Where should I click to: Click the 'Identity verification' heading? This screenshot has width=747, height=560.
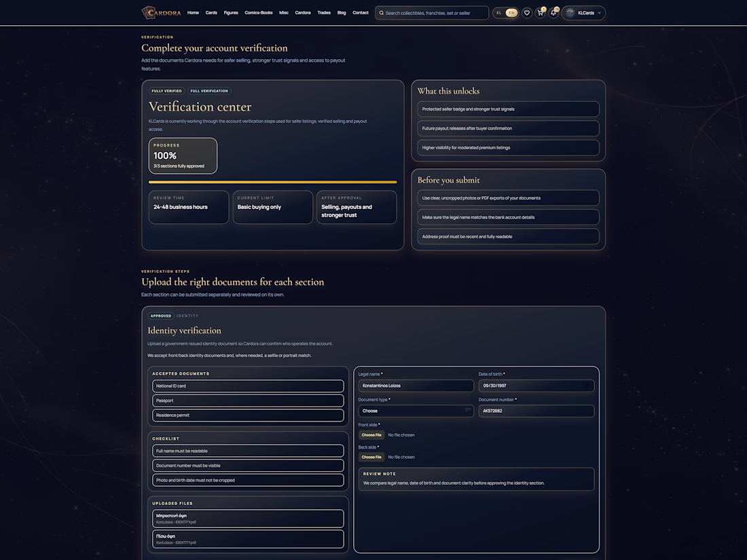tap(184, 331)
